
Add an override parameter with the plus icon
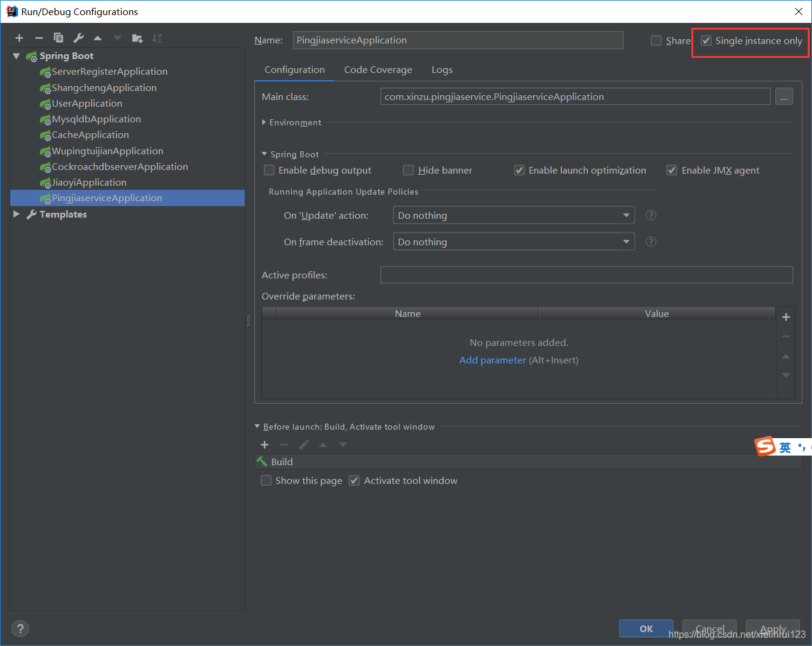(x=786, y=317)
